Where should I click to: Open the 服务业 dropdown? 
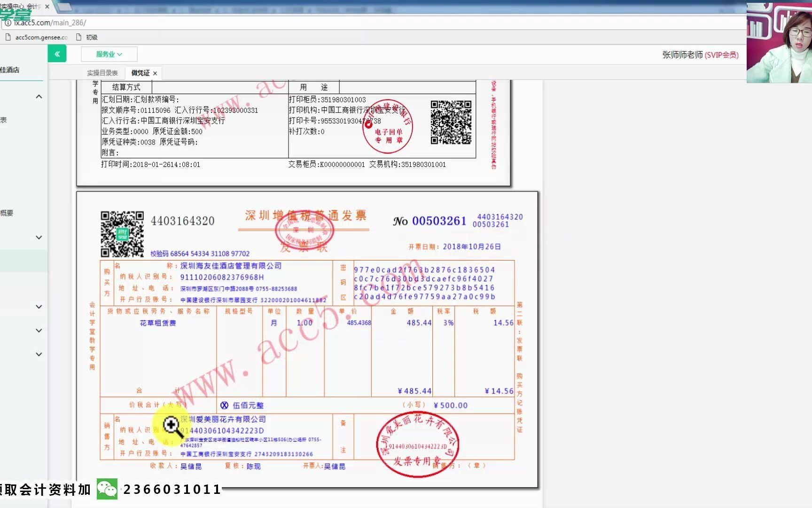[x=109, y=54]
